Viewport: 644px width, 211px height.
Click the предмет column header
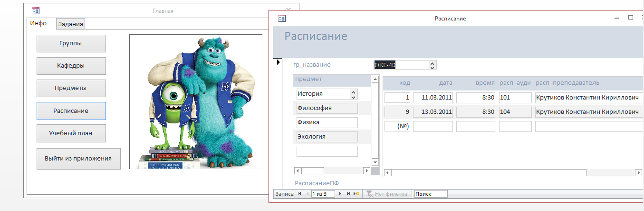308,79
